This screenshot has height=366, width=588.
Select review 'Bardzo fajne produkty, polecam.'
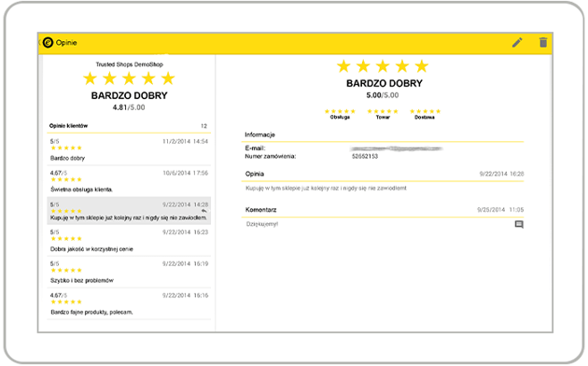[x=129, y=303]
